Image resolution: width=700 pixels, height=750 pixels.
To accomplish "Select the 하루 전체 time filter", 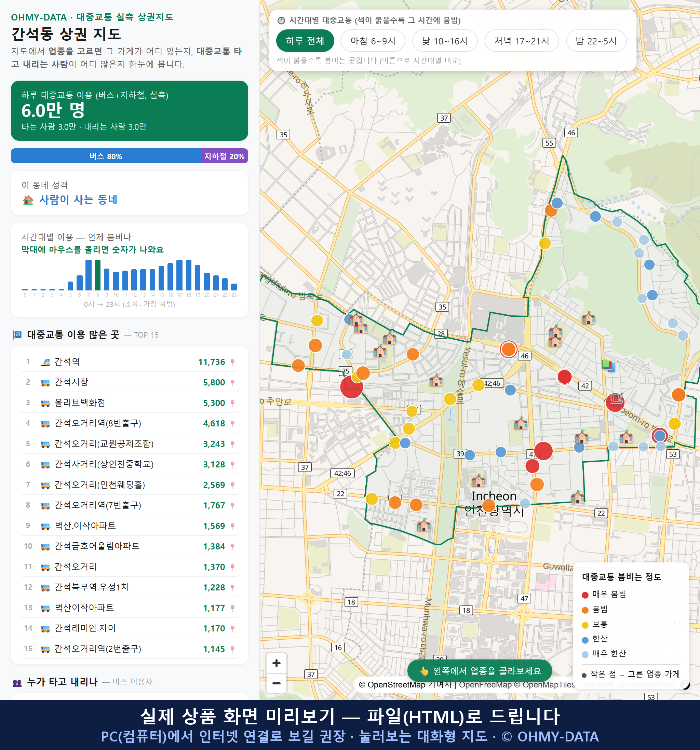I will click(x=305, y=41).
